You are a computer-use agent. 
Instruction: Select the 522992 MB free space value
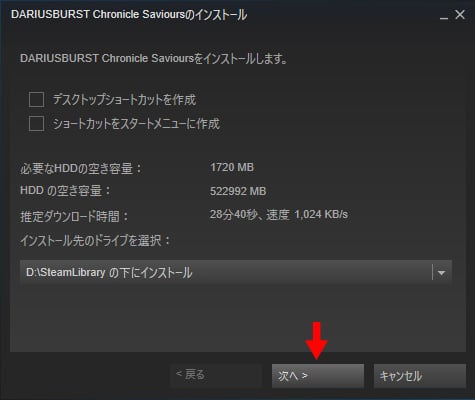238,191
